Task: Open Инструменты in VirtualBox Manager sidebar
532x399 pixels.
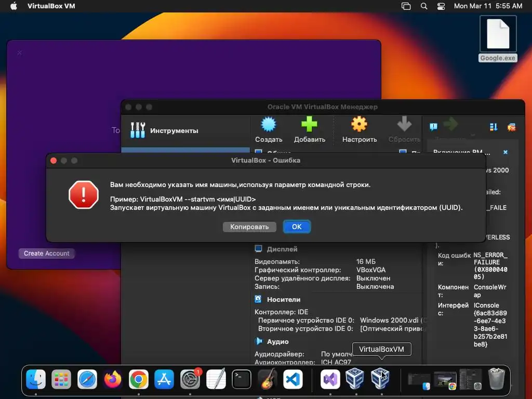Action: pos(185,130)
